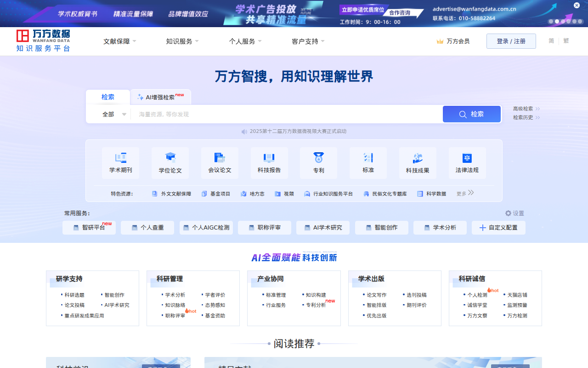Image resolution: width=588 pixels, height=368 pixels.
Task: Open 智研平台 service shortcut
Action: pyautogui.click(x=89, y=228)
